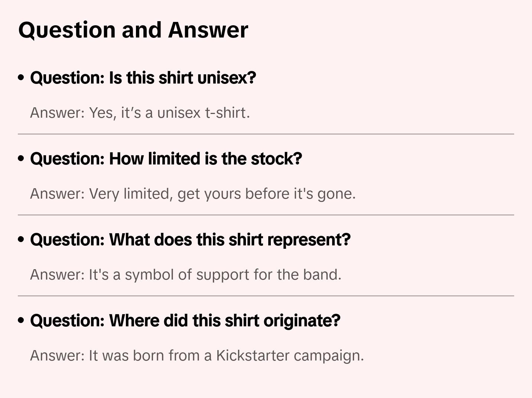Select the answer about very limited stock
The image size is (532, 398).
tap(193, 194)
